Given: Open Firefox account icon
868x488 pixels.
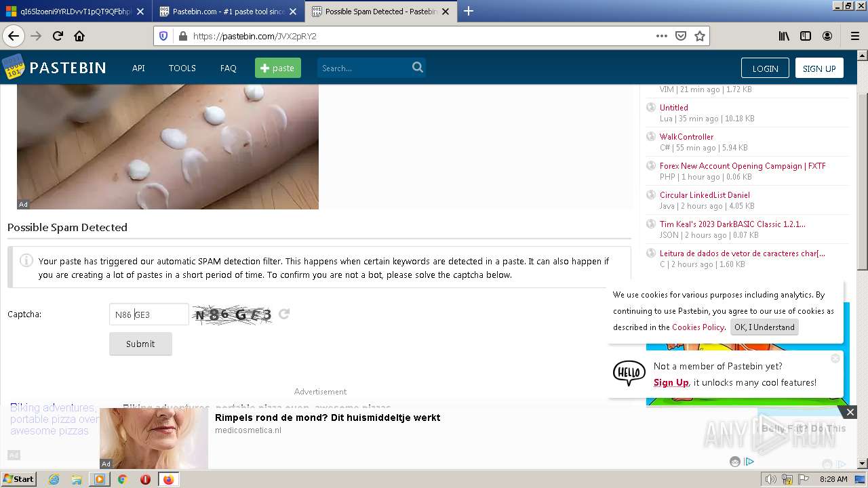Looking at the screenshot, I should 827,36.
